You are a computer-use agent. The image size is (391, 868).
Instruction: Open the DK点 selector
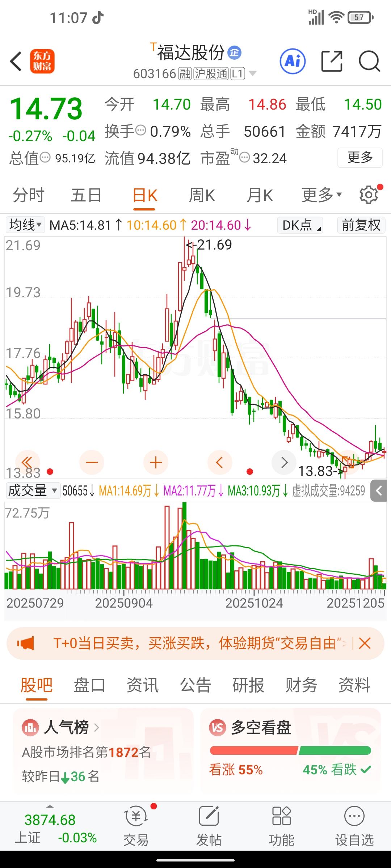tap(300, 225)
